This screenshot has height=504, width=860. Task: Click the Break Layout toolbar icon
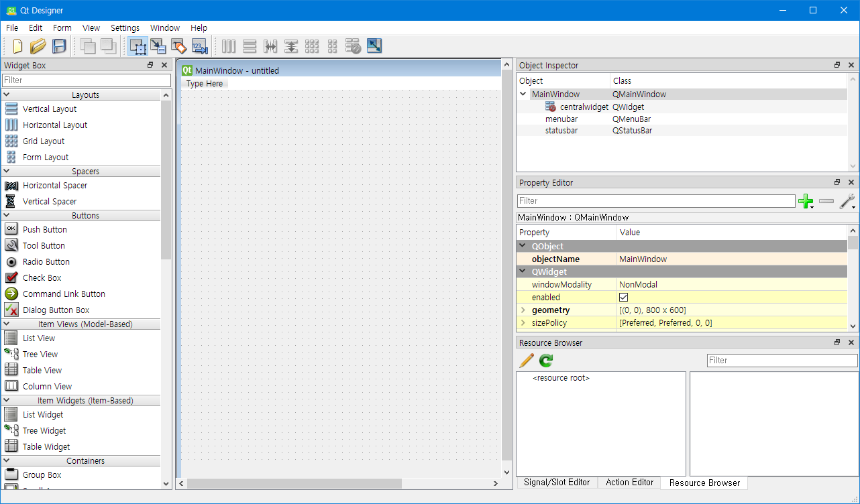tap(354, 46)
